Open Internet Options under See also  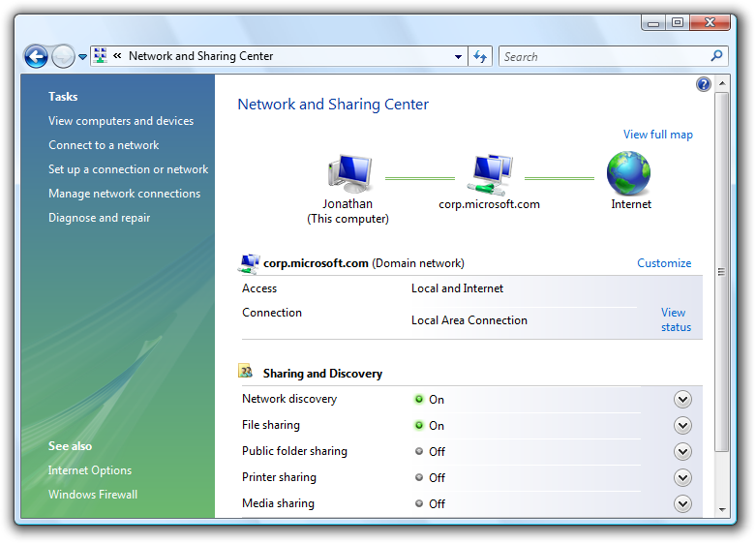[x=90, y=470]
